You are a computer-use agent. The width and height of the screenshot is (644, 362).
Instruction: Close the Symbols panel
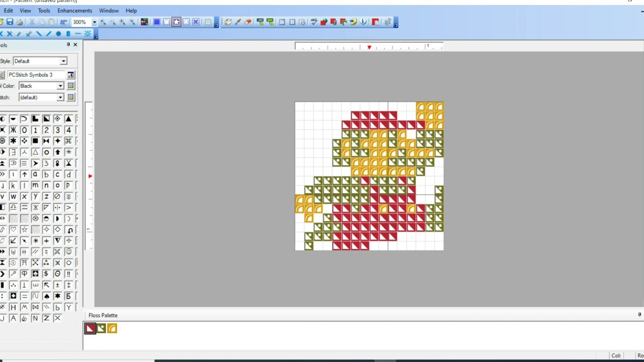click(x=75, y=45)
